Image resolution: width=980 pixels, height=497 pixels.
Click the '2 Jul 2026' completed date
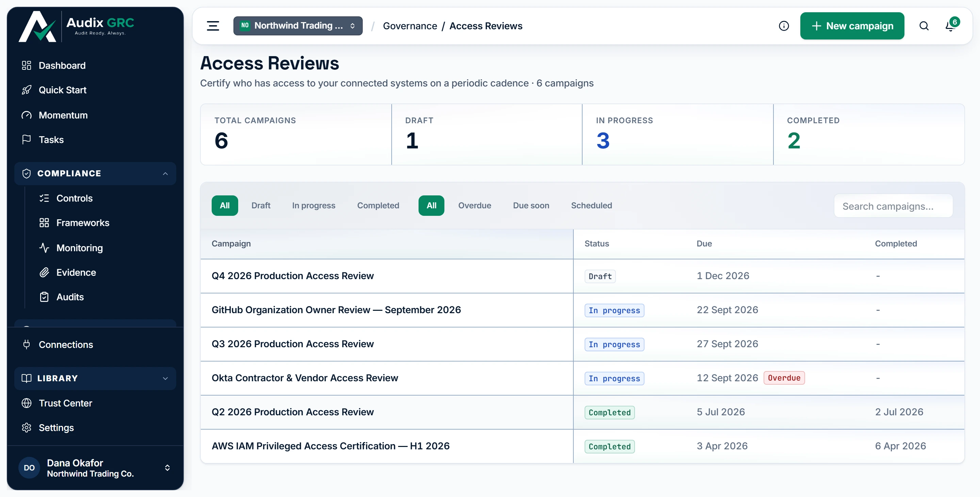tap(899, 412)
